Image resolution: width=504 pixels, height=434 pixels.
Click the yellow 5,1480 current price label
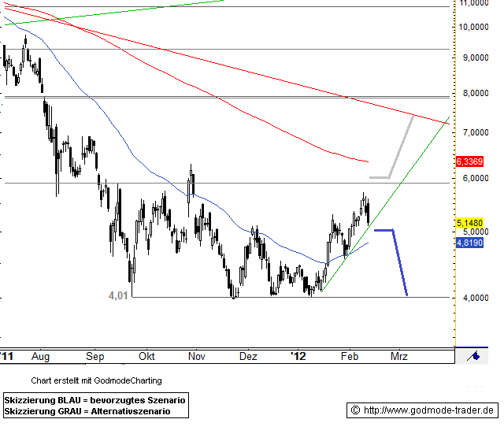click(469, 223)
